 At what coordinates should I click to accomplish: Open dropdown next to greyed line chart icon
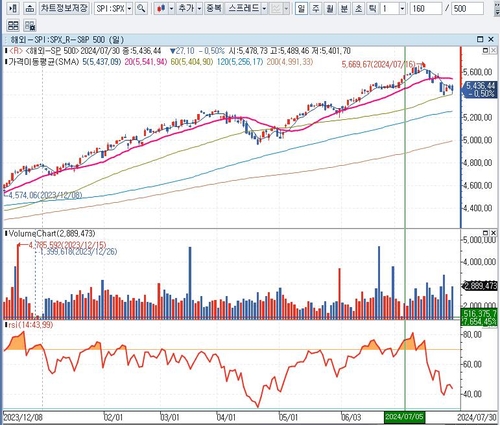286,8
